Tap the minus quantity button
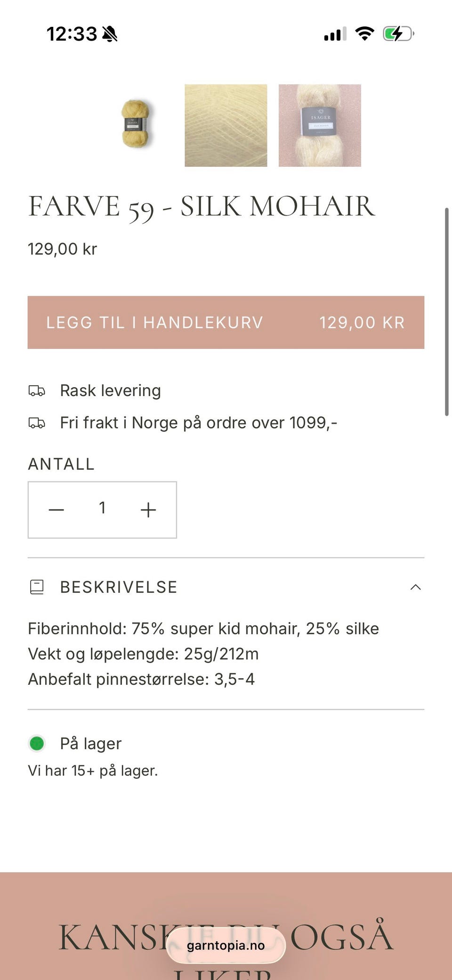The width and height of the screenshot is (452, 980). (x=56, y=510)
